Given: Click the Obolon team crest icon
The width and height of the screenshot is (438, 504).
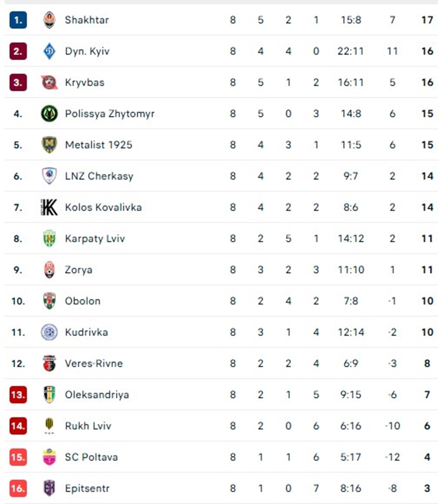Looking at the screenshot, I should click(49, 301).
